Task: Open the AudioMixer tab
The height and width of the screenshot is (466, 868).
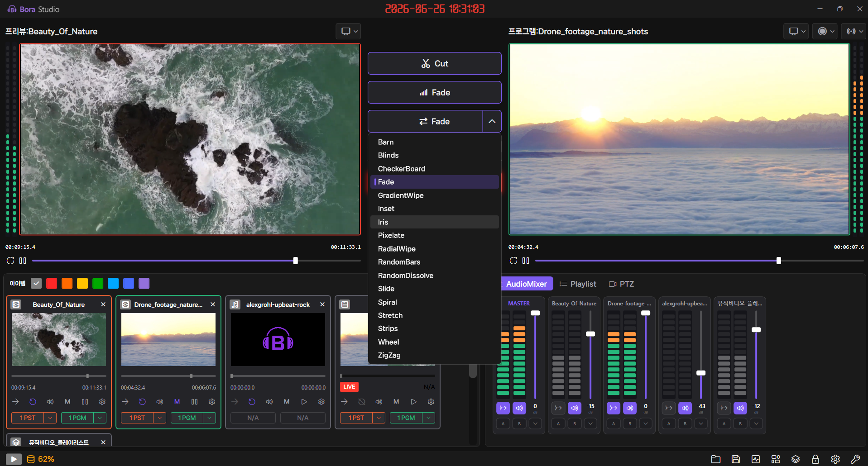Action: pyautogui.click(x=526, y=284)
